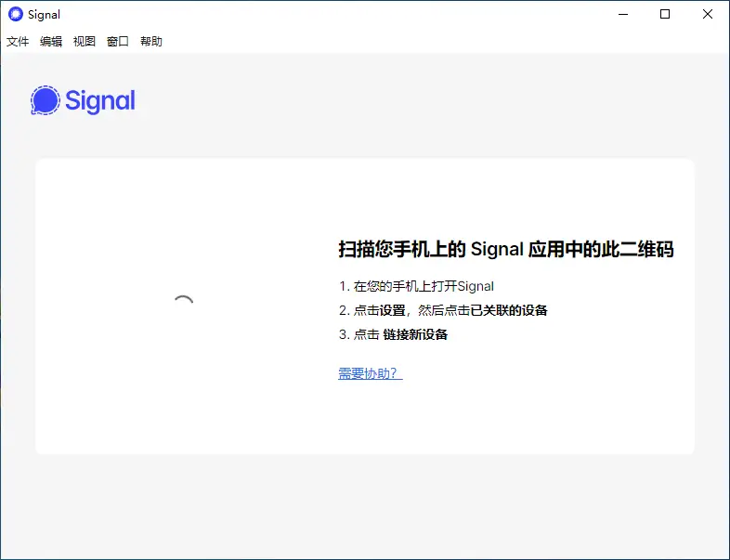Click the heading about scanning the 二维码
The height and width of the screenshot is (560, 730).
coord(505,249)
